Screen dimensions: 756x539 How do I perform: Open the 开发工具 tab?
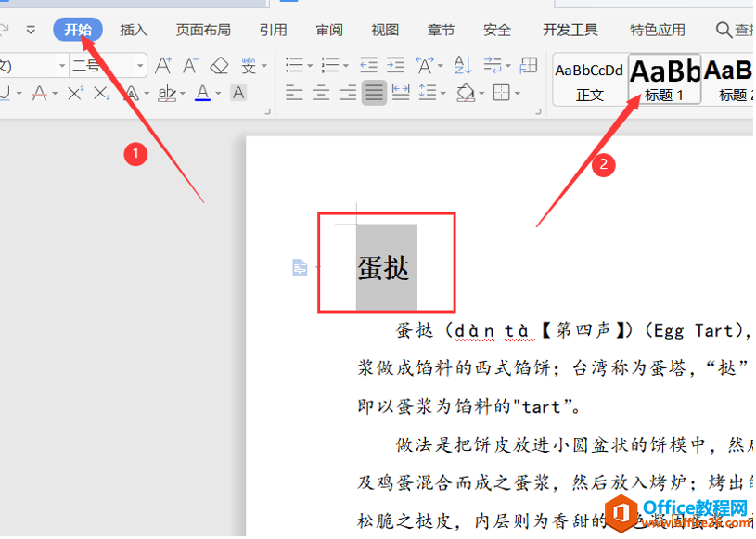click(x=570, y=30)
